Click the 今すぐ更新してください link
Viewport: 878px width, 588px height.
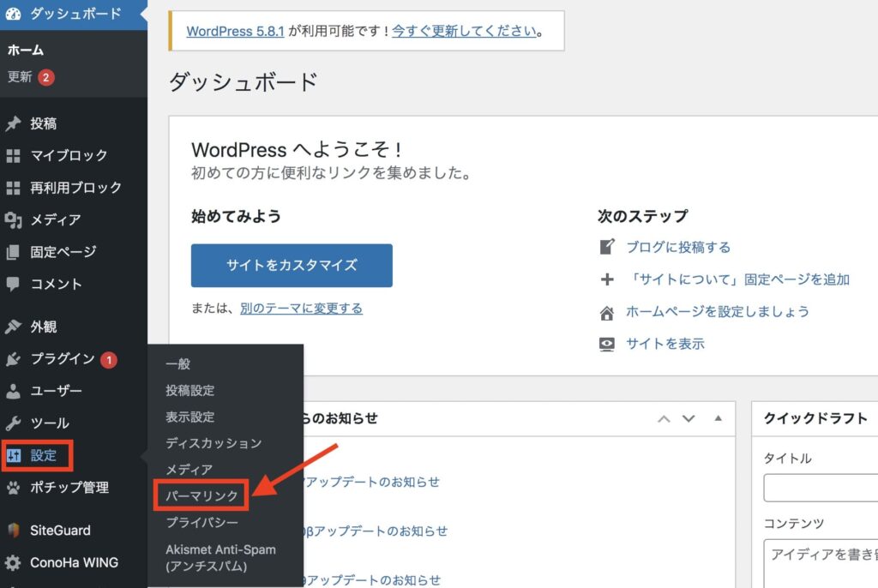pyautogui.click(x=464, y=31)
